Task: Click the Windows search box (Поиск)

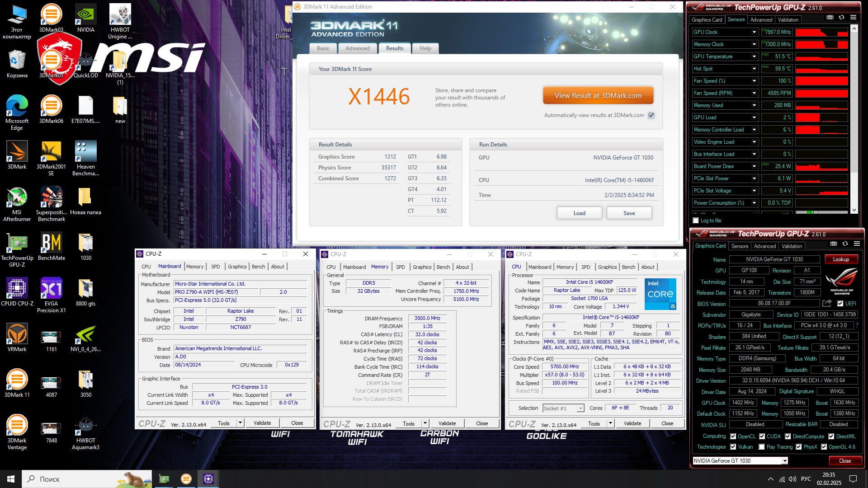Action: point(87,479)
